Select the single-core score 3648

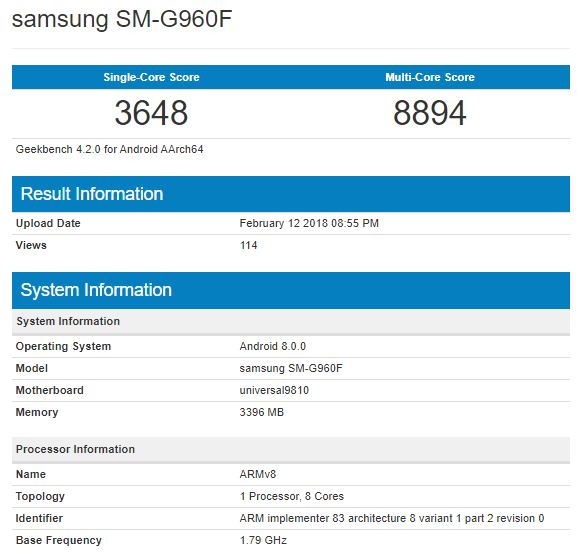(x=151, y=113)
